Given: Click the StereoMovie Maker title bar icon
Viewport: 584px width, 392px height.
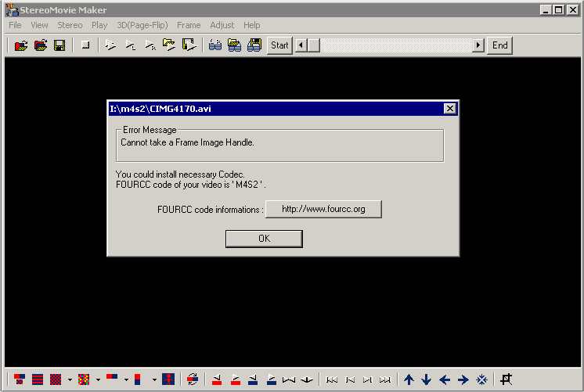Looking at the screenshot, I should pyautogui.click(x=12, y=10).
